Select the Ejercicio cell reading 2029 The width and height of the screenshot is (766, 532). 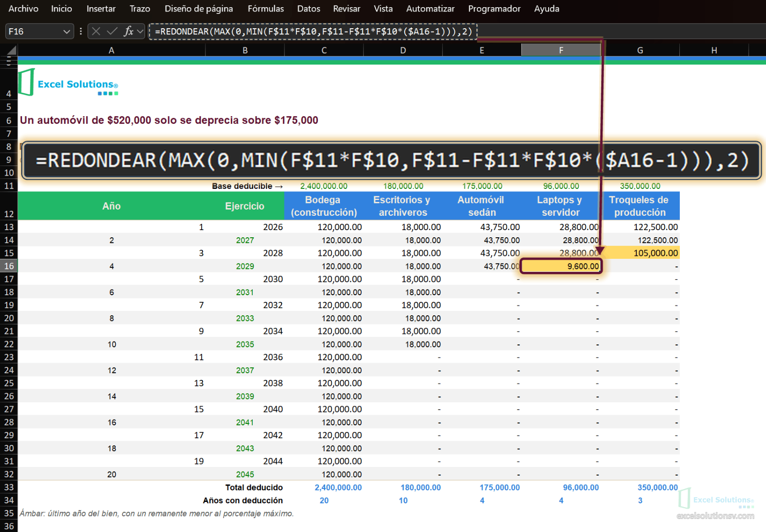[x=245, y=266]
